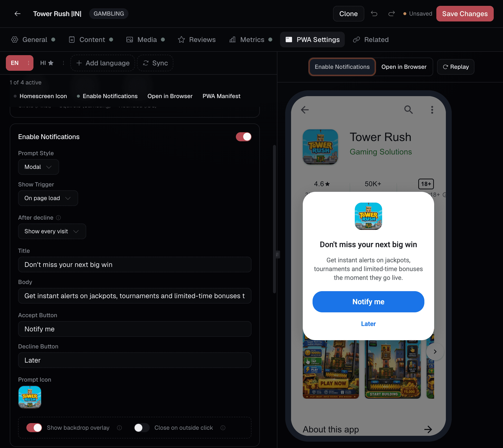
Task: Click the Sync button
Action: (155, 63)
